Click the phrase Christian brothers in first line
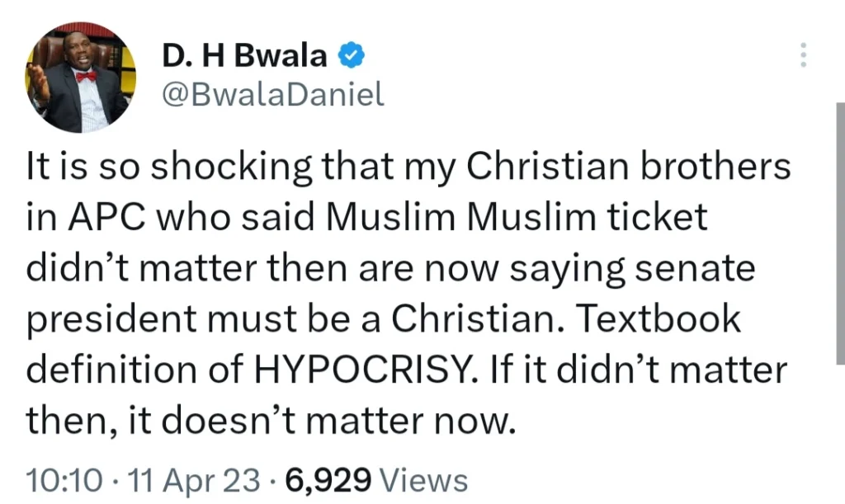The image size is (845, 504). tap(628, 168)
